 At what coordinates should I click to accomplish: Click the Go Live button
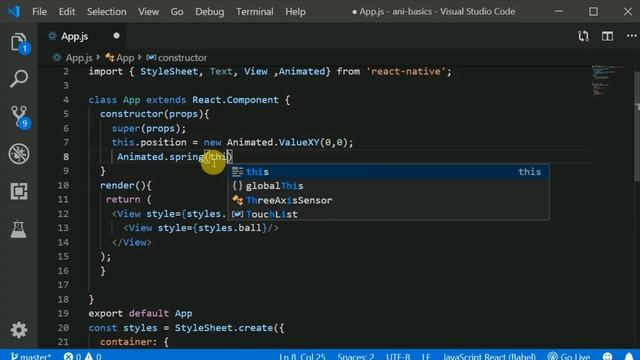[x=569, y=356]
